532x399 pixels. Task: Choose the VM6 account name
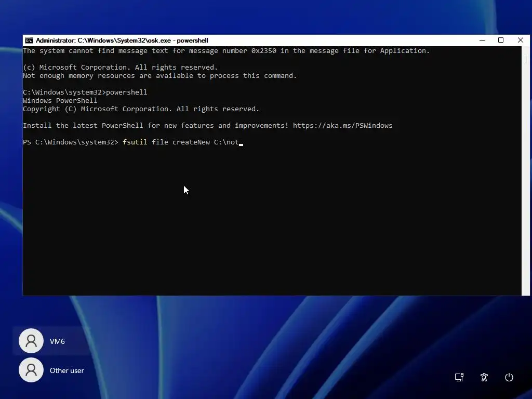57,341
